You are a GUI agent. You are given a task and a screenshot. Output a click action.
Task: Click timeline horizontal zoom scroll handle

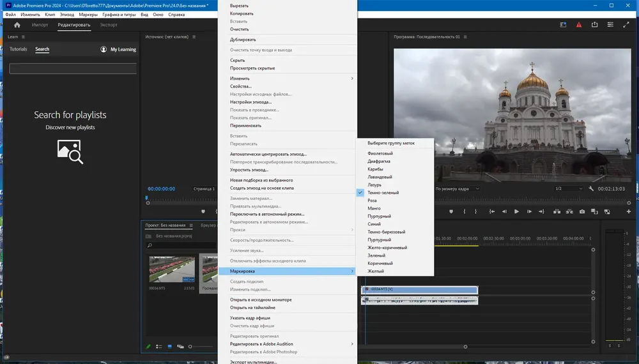pyautogui.click(x=465, y=347)
